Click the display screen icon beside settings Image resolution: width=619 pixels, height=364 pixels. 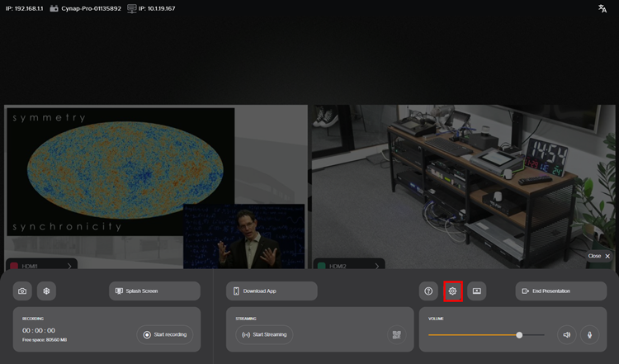477,291
